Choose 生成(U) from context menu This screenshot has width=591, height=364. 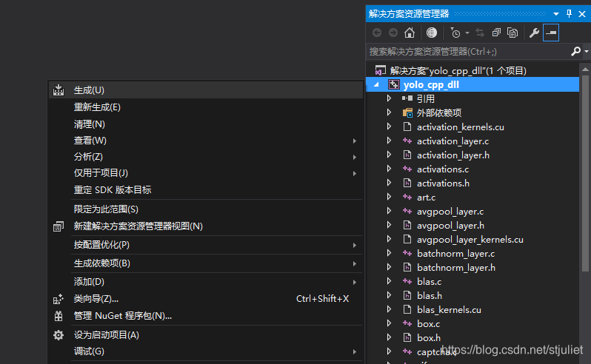pyautogui.click(x=205, y=90)
